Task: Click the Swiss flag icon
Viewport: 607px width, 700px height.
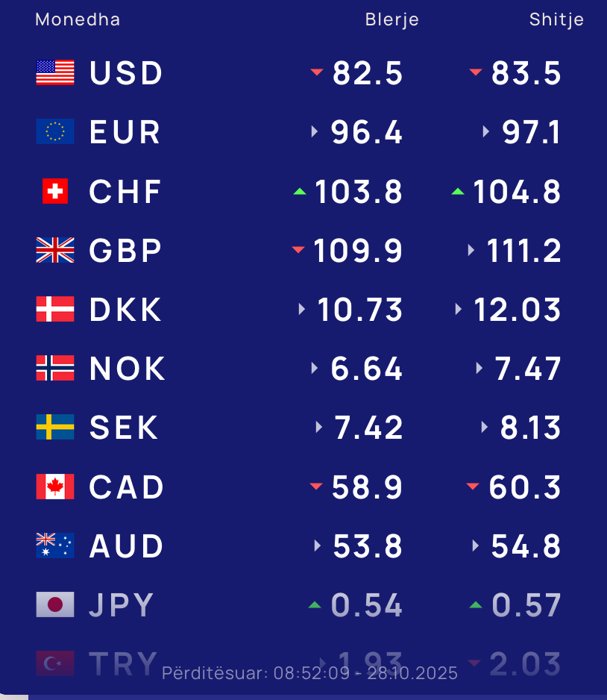Action: [x=55, y=191]
